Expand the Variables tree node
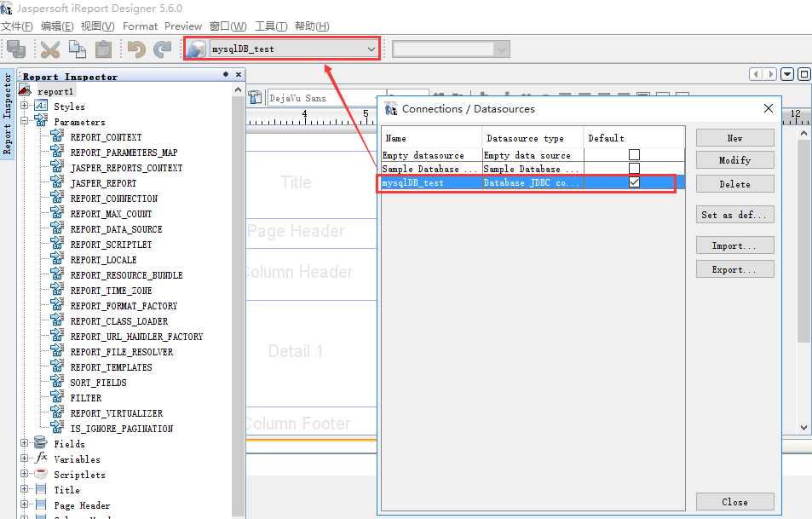 (24, 458)
